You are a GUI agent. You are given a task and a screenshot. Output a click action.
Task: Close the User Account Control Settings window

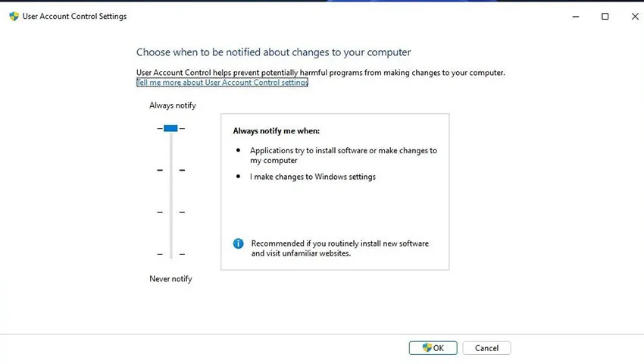tap(635, 17)
